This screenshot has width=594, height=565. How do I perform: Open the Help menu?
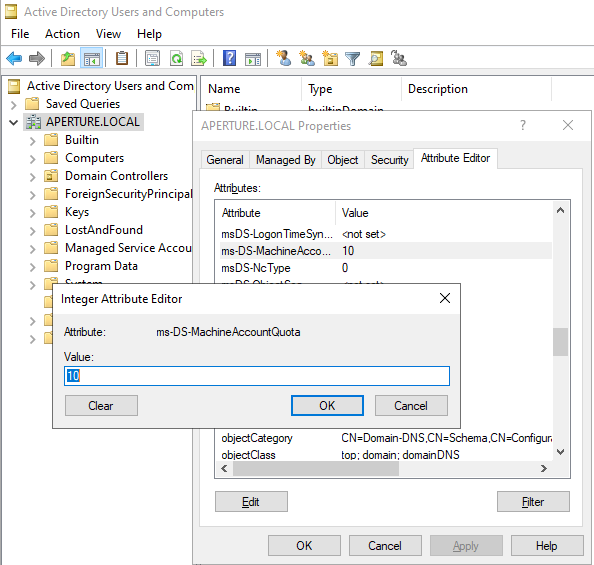pyautogui.click(x=149, y=34)
